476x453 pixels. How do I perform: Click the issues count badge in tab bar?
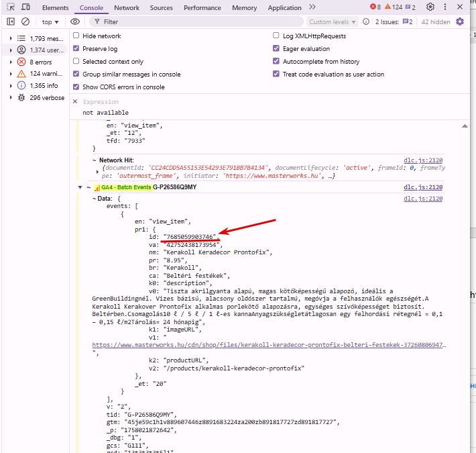(x=410, y=7)
